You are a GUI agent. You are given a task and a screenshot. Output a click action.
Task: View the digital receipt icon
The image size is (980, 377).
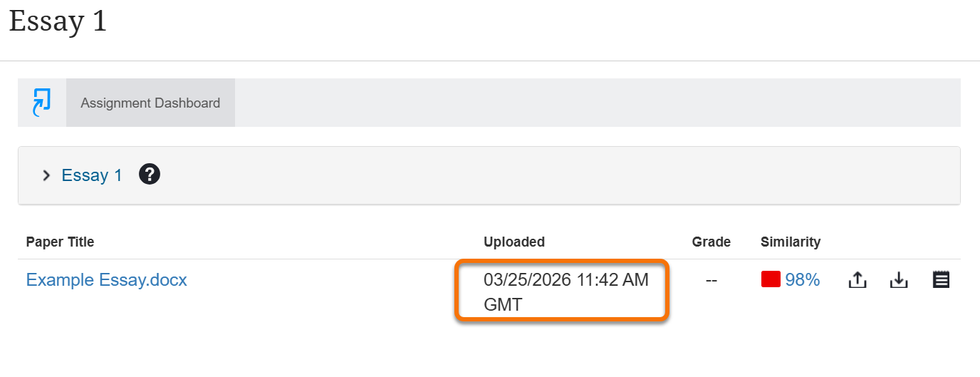pos(941,280)
